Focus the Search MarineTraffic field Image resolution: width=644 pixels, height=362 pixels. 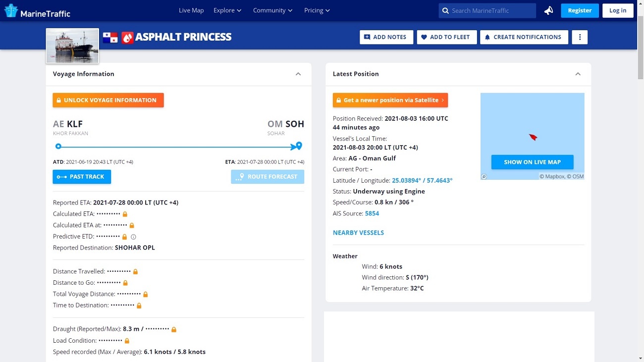click(x=490, y=10)
